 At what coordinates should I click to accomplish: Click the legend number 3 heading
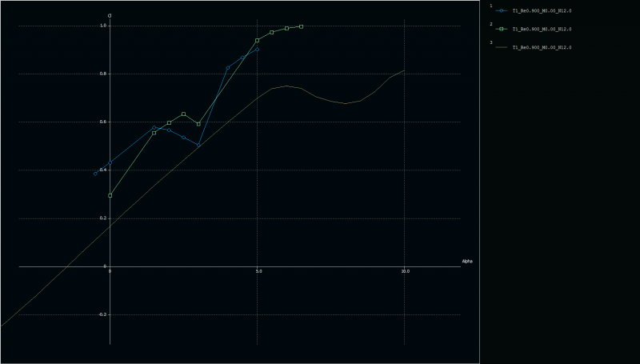[x=491, y=42]
